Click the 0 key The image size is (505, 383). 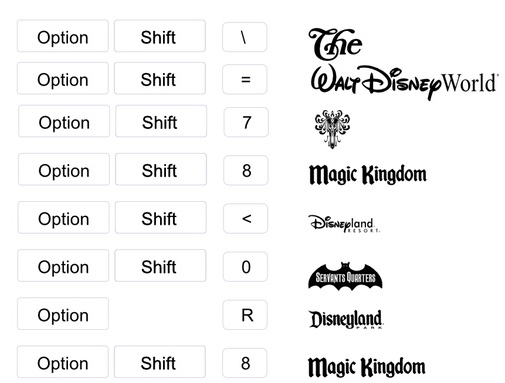[245, 267]
